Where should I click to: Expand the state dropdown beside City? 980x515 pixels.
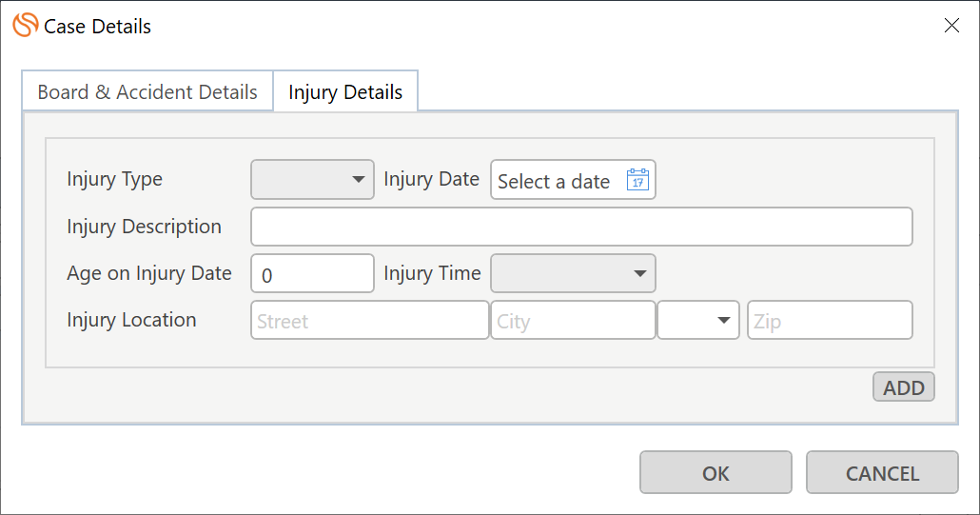click(698, 320)
